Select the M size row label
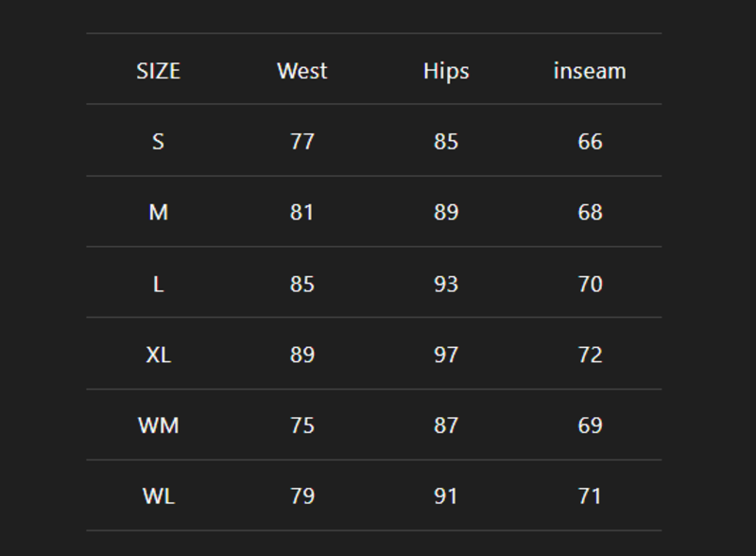Screen dimensions: 756x556 coord(158,213)
